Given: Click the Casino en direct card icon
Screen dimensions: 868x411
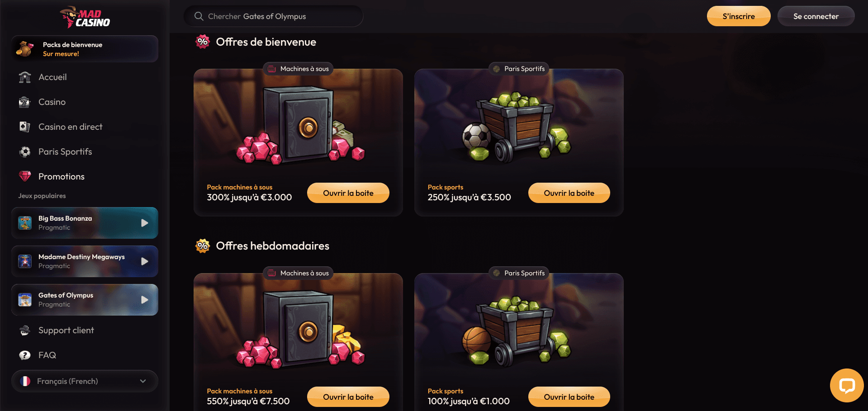Looking at the screenshot, I should tap(25, 127).
